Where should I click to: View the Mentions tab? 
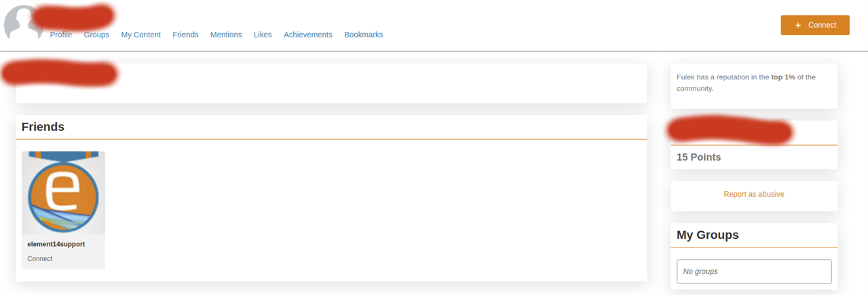pyautogui.click(x=226, y=35)
